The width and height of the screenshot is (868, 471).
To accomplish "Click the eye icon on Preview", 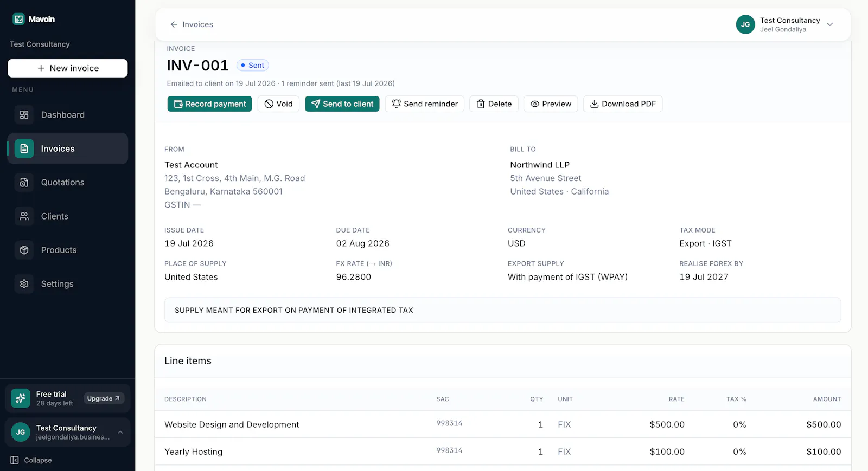I will click(535, 104).
